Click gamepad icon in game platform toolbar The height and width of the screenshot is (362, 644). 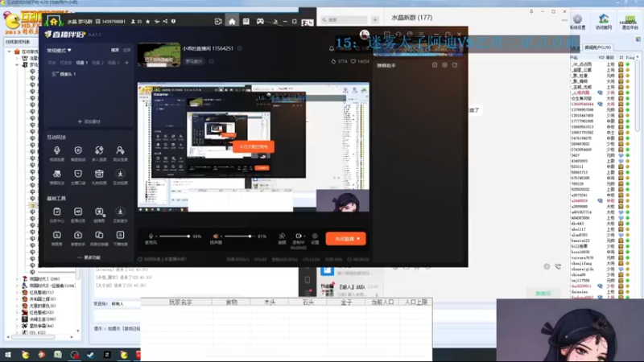click(x=260, y=22)
